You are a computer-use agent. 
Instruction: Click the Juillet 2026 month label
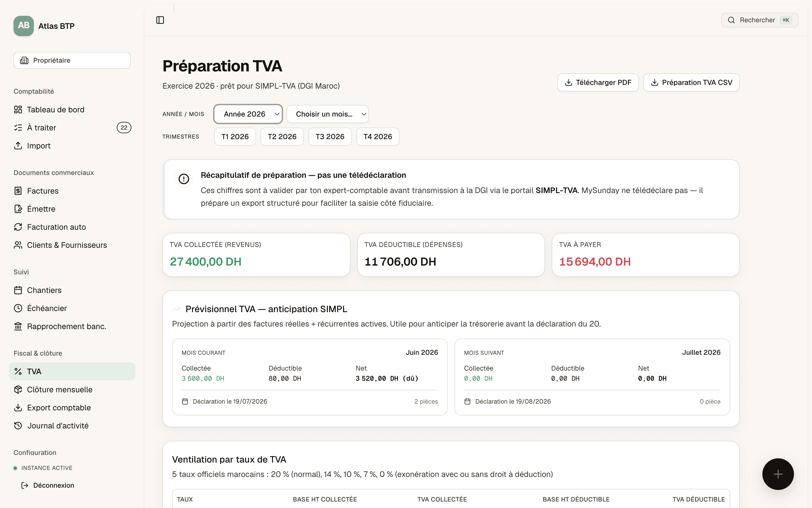701,352
